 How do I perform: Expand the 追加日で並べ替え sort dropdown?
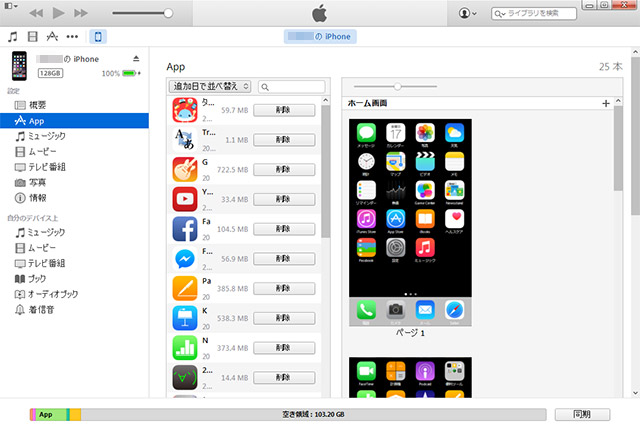(211, 87)
